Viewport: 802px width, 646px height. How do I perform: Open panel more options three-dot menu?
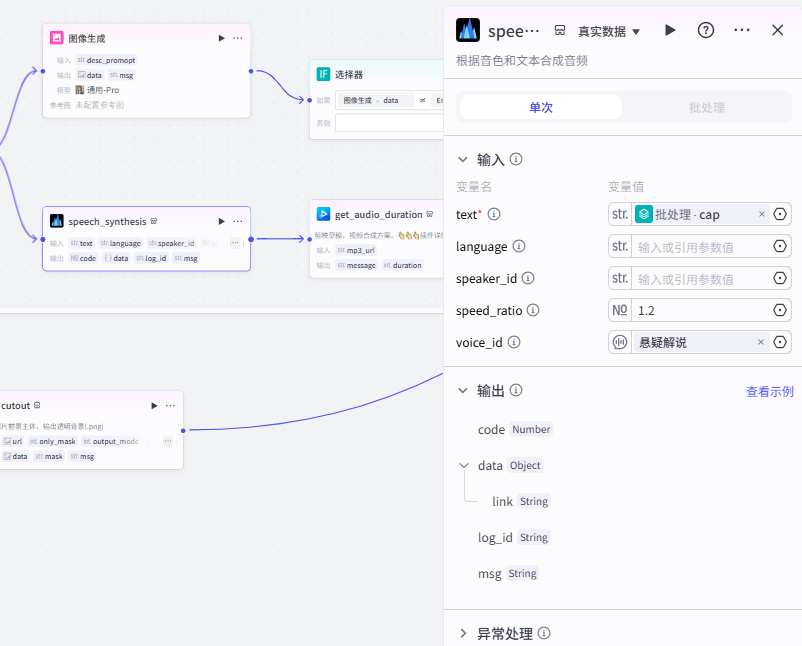(742, 30)
